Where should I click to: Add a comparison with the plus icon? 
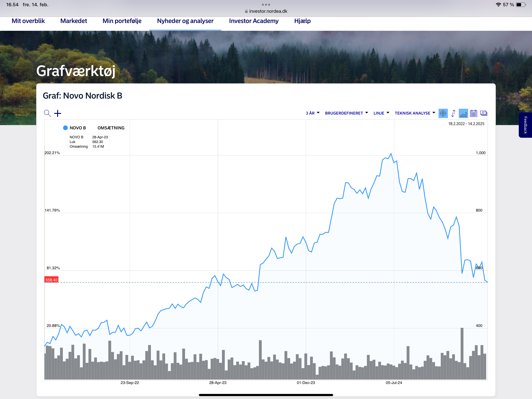(58, 113)
